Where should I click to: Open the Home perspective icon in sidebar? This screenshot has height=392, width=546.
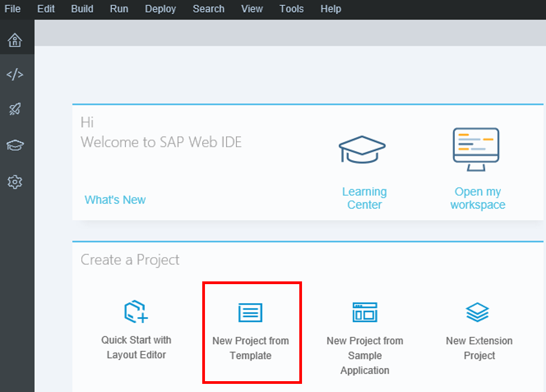(x=15, y=40)
